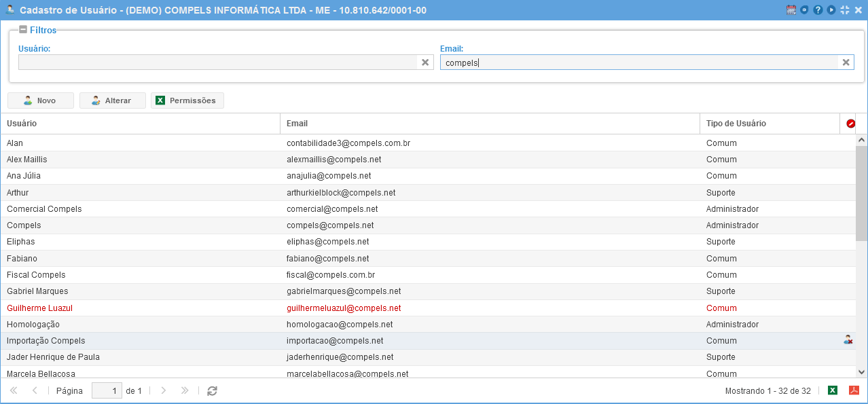The width and height of the screenshot is (868, 404).
Task: Select the Arthur user row
Action: (x=428, y=192)
